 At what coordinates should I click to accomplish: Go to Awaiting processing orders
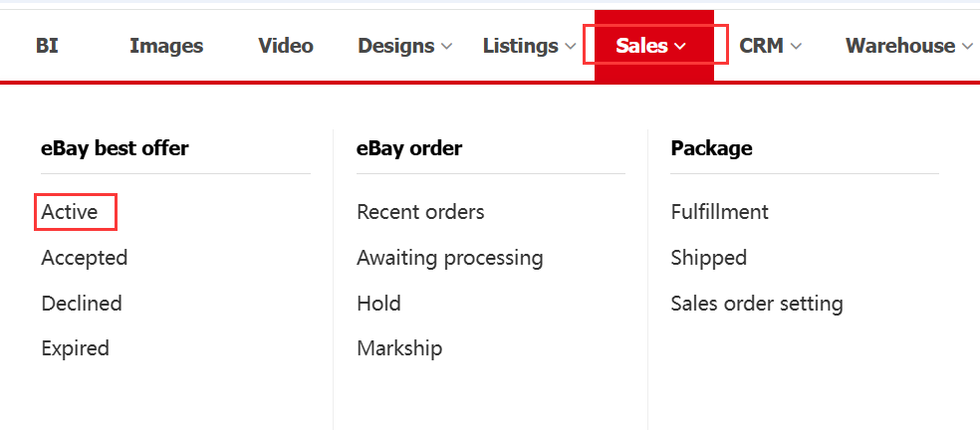coord(450,258)
